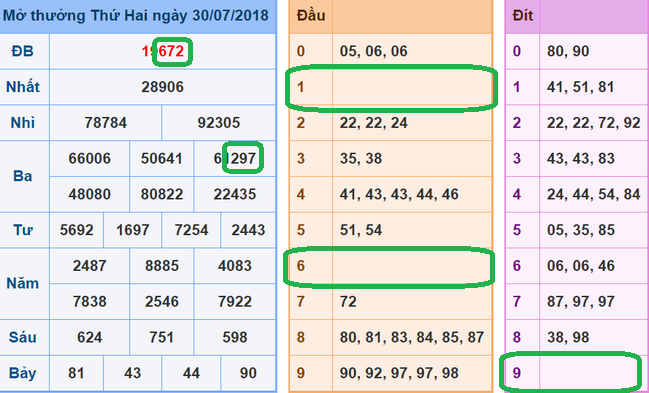
Task: Click the Tư prize number 1697
Action: [132, 230]
